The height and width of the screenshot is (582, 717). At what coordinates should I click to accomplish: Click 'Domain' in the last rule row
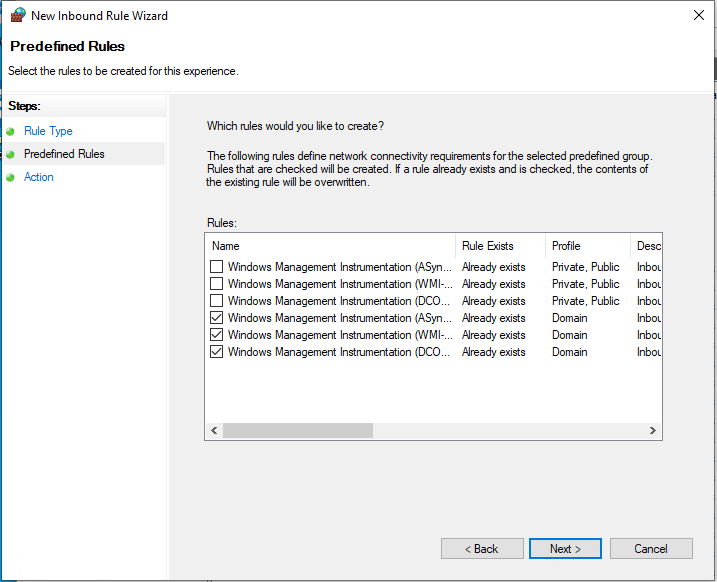pyautogui.click(x=569, y=352)
